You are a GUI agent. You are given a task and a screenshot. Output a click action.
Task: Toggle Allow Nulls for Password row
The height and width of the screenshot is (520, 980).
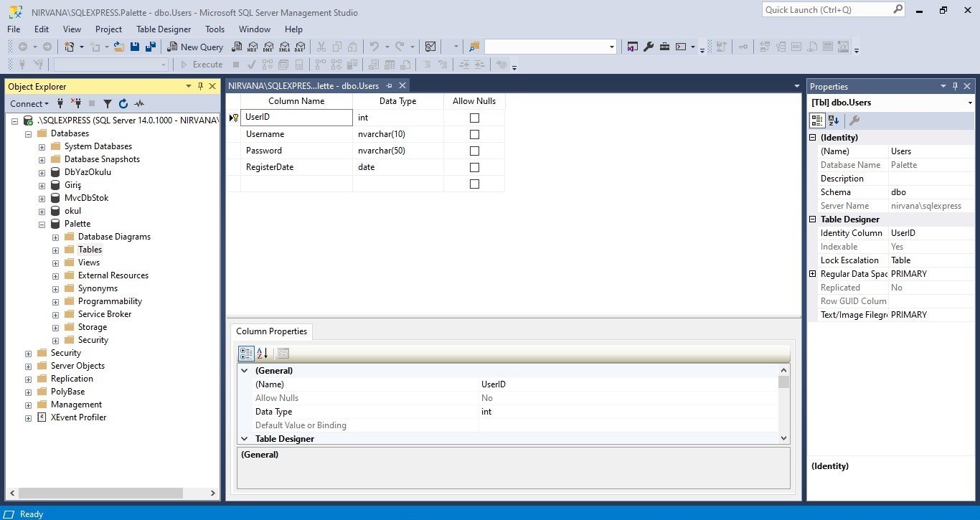pos(474,151)
